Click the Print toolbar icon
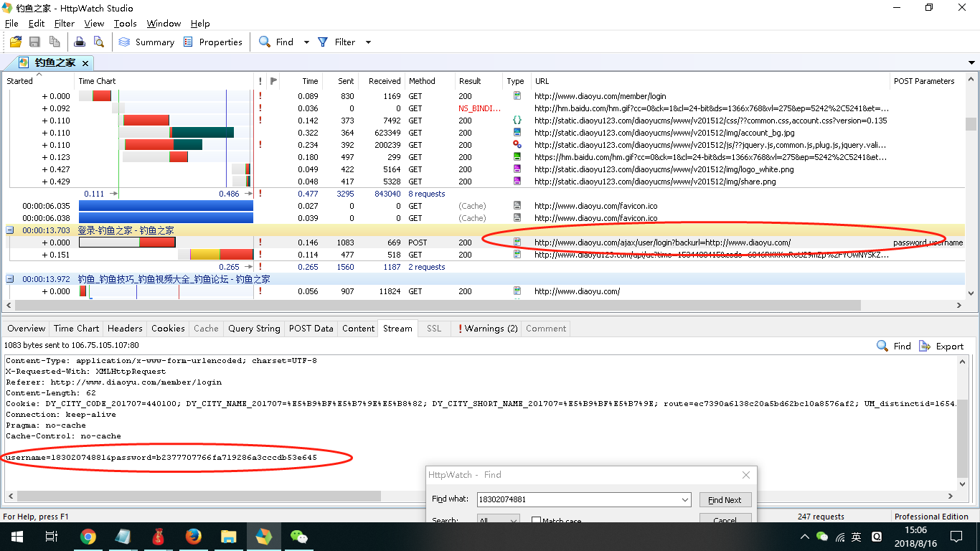 point(80,42)
